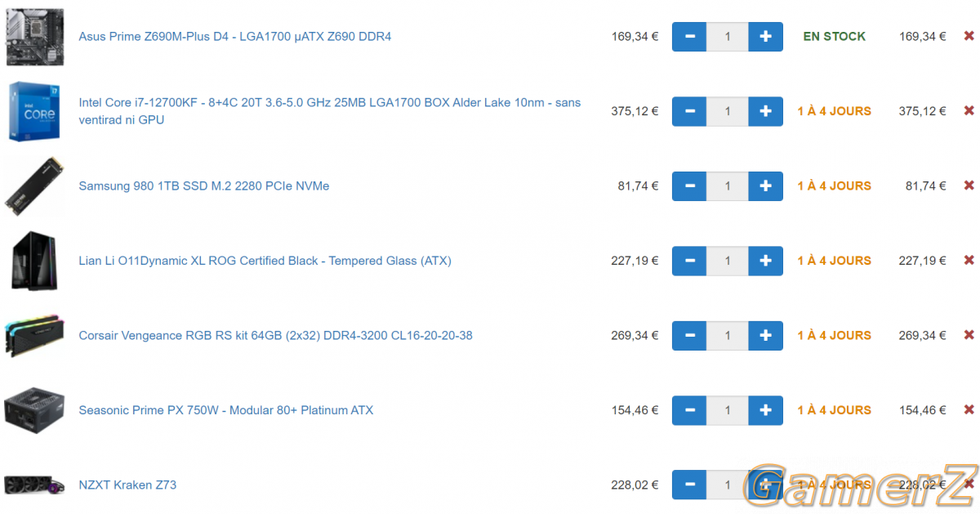Increase quantity of Intel Core i7-12700KF
Screen dimensions: 980x514
pyautogui.click(x=765, y=111)
